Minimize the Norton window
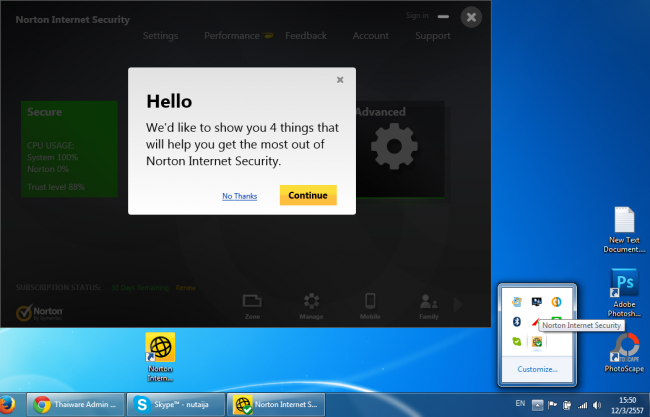This screenshot has width=650, height=417. tap(443, 17)
